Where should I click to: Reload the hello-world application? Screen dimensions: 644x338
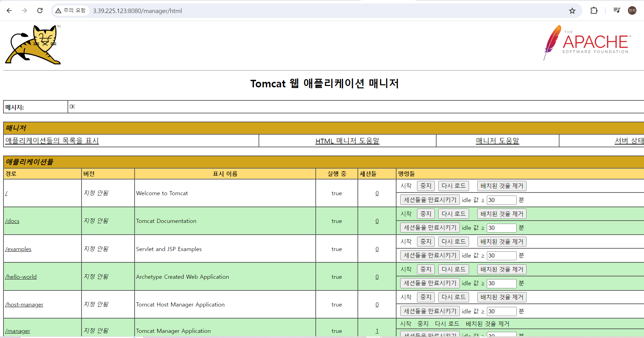[454, 270]
